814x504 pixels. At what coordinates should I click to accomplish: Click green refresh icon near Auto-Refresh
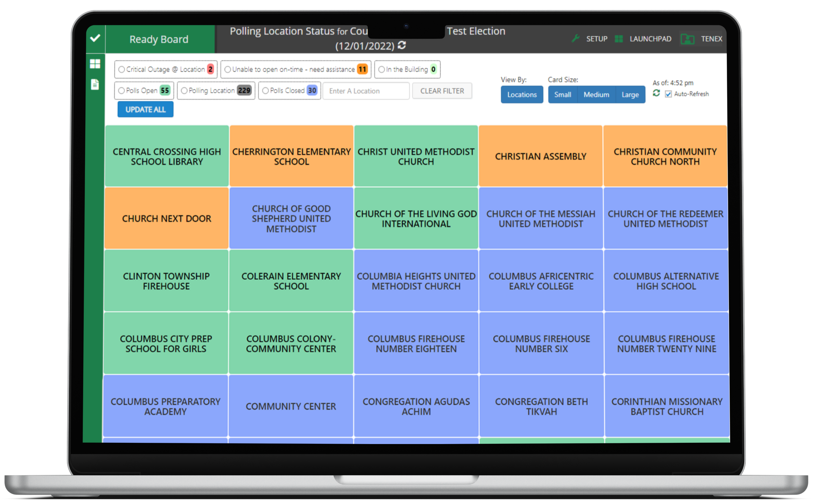coord(656,93)
